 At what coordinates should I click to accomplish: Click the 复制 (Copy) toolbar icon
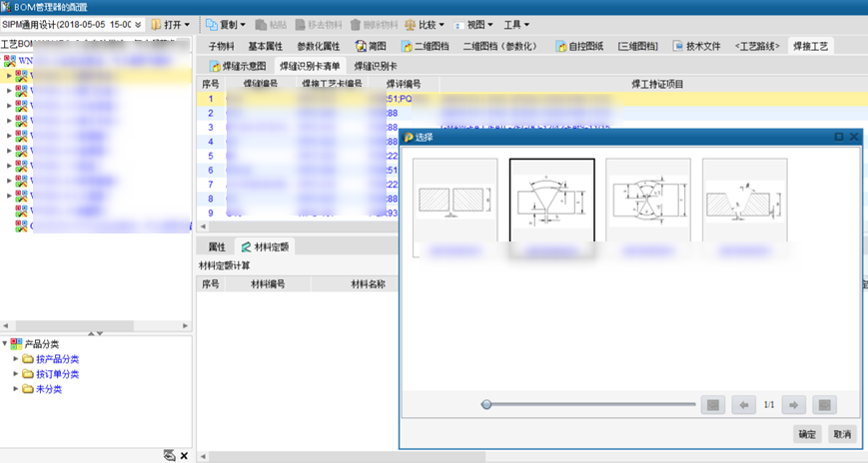(212, 24)
